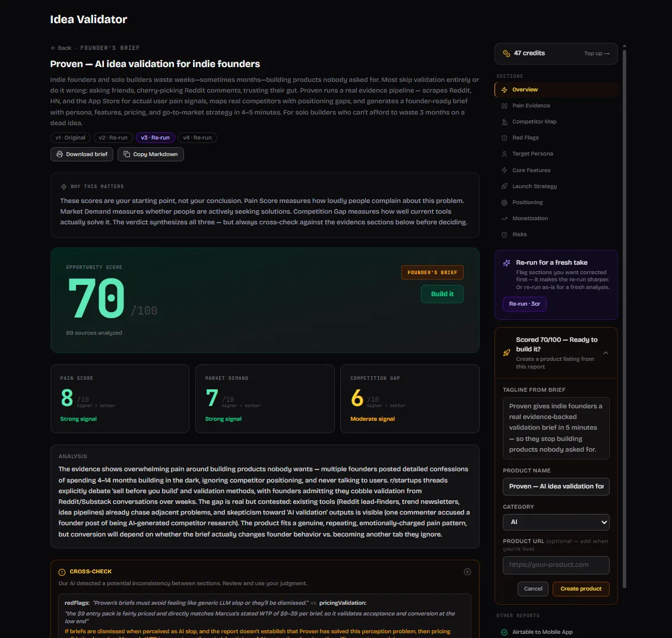Click the Download brief button
672x638 pixels.
pyautogui.click(x=82, y=154)
